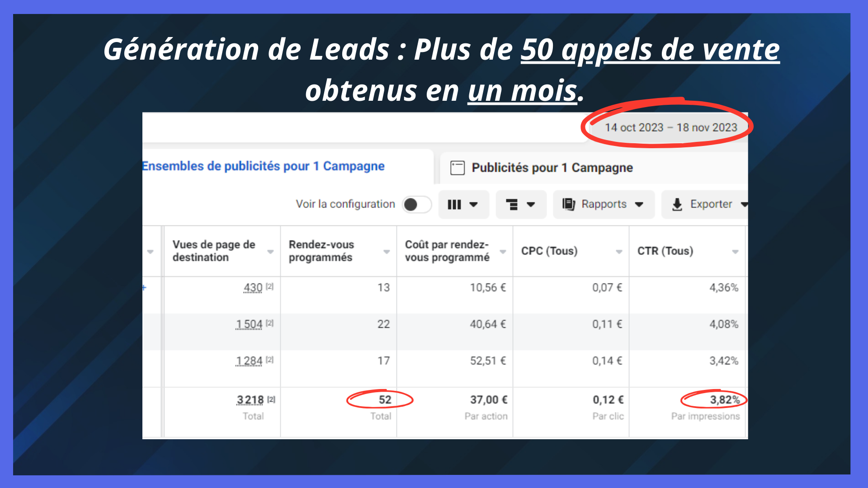868x488 pixels.
Task: Click the 0,14 € CPC cell
Action: [571, 368]
